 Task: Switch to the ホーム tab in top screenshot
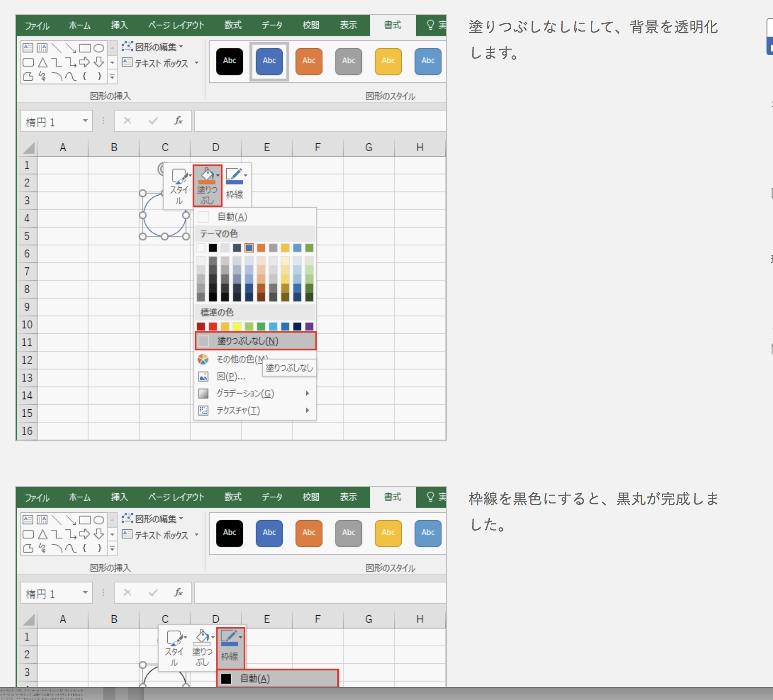(x=80, y=25)
